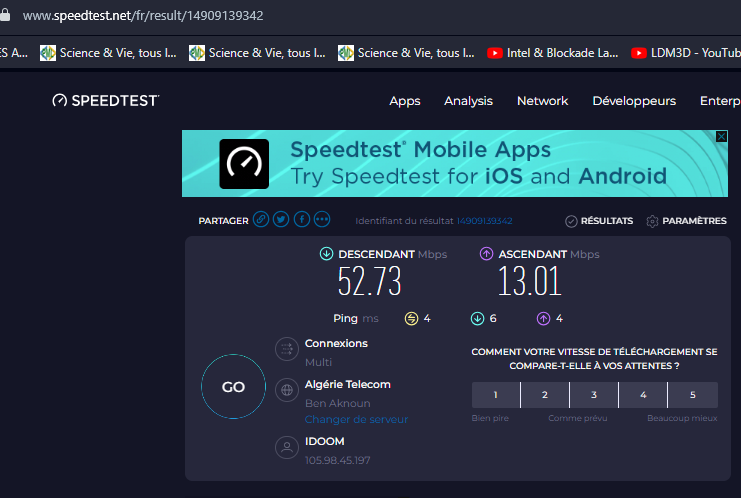Share the result on Twitter
Viewport: 741px width, 498px height.
281,220
